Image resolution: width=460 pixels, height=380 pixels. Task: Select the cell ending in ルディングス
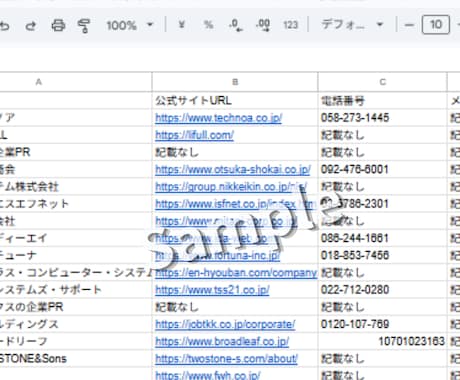76,324
